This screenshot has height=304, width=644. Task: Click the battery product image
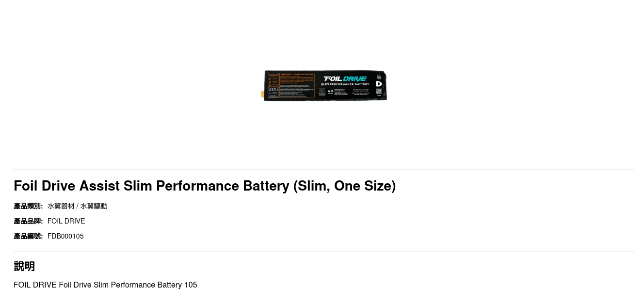325,85
